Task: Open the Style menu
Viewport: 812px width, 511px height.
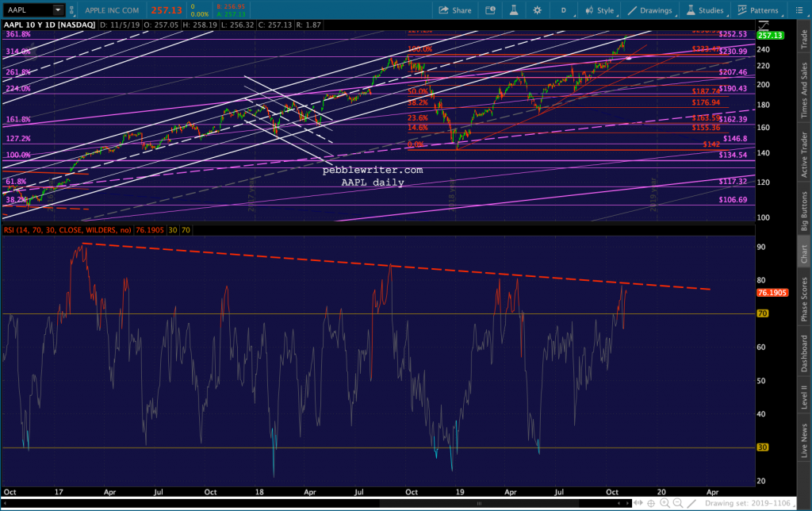Action: [x=599, y=10]
